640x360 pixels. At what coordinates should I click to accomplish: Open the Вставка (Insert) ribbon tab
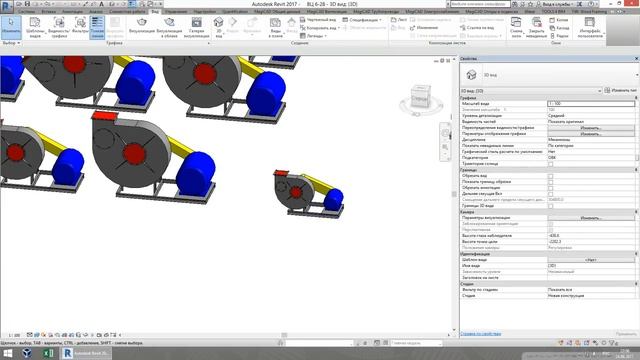point(49,11)
